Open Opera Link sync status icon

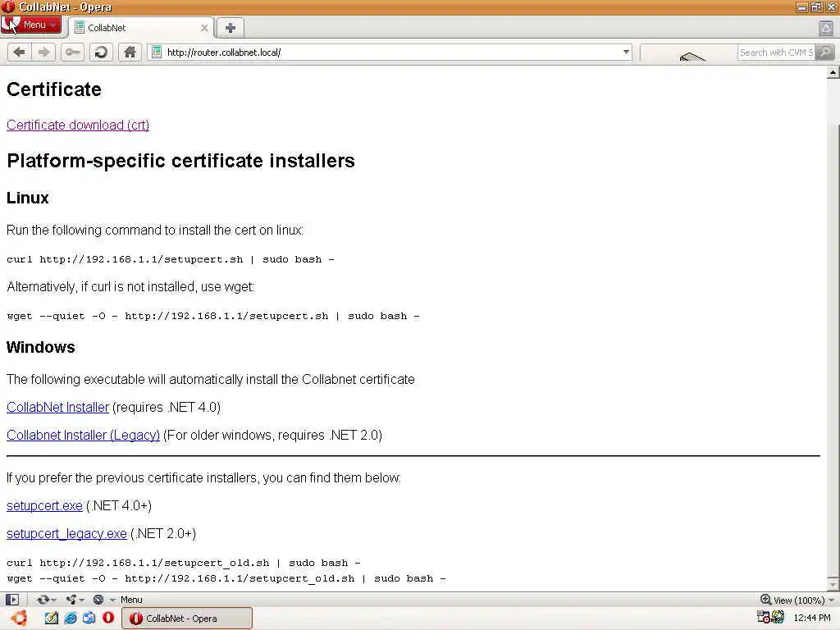[43, 600]
